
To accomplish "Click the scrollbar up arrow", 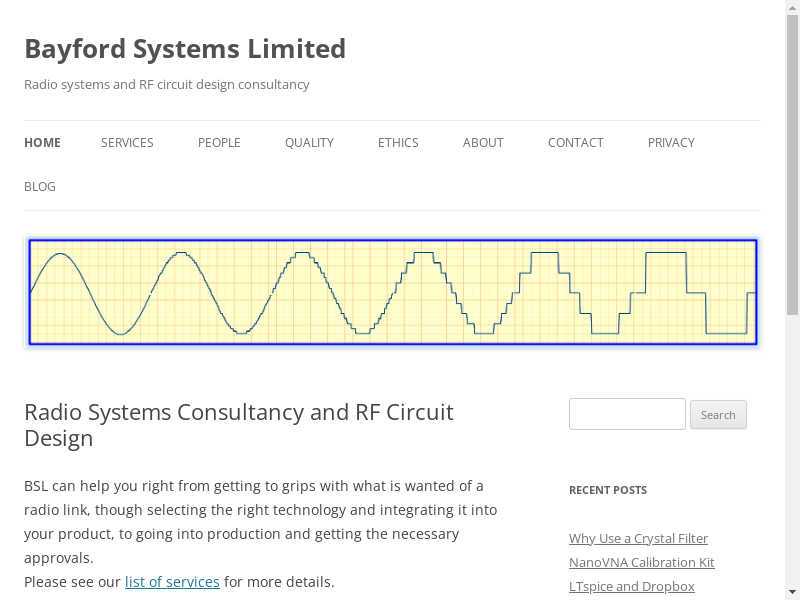I will [792, 7].
